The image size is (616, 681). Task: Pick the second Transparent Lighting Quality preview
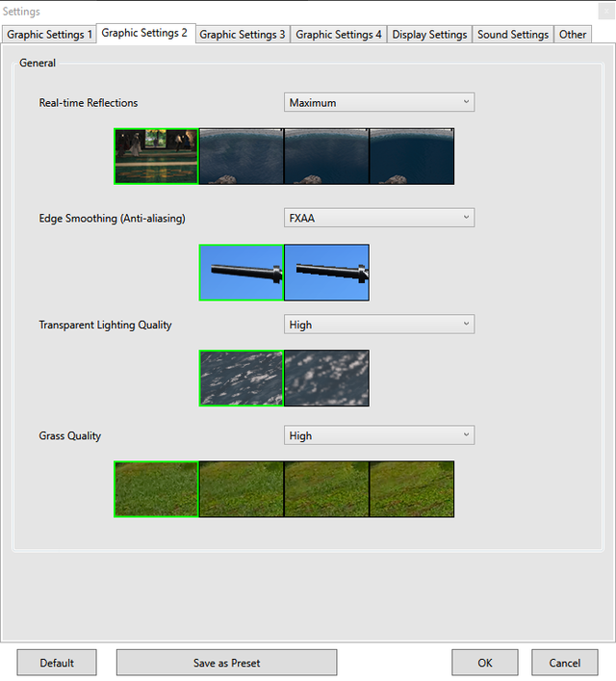coord(327,378)
